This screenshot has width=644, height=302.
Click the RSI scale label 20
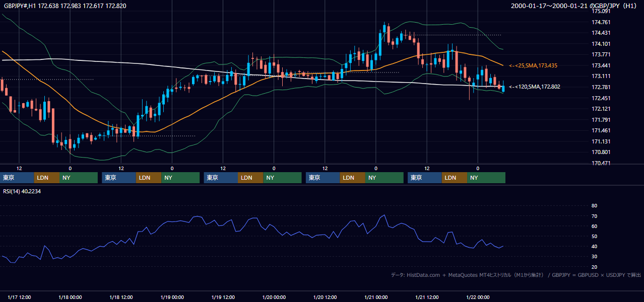tap(594, 267)
